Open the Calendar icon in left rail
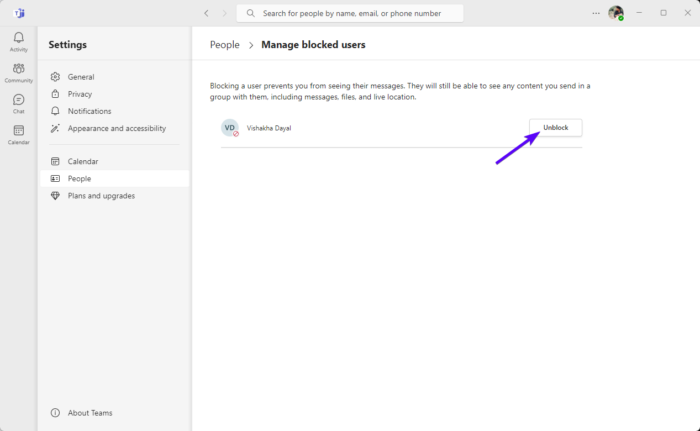 point(19,133)
